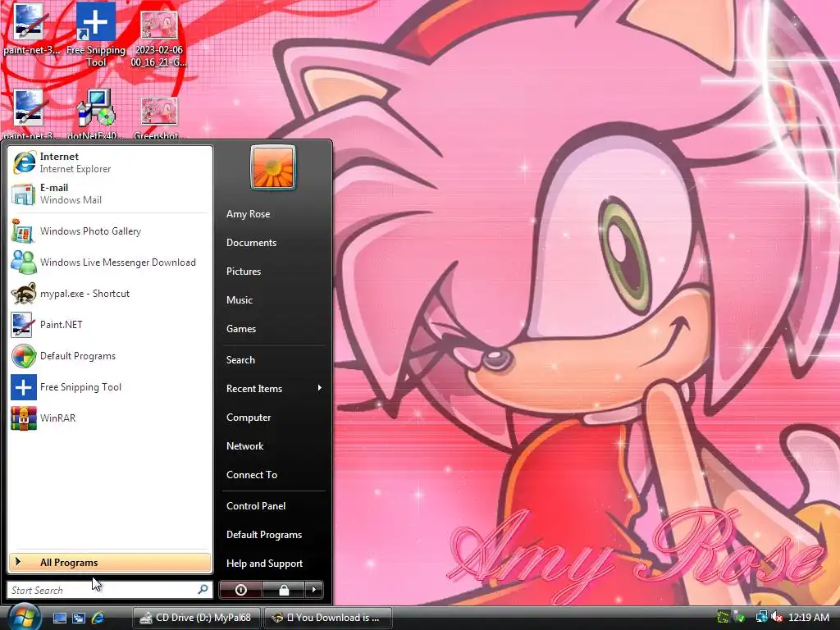Select the 2023-02-06 00_16_21 desktop image file
Screen dimensions: 840x630
[158, 39]
